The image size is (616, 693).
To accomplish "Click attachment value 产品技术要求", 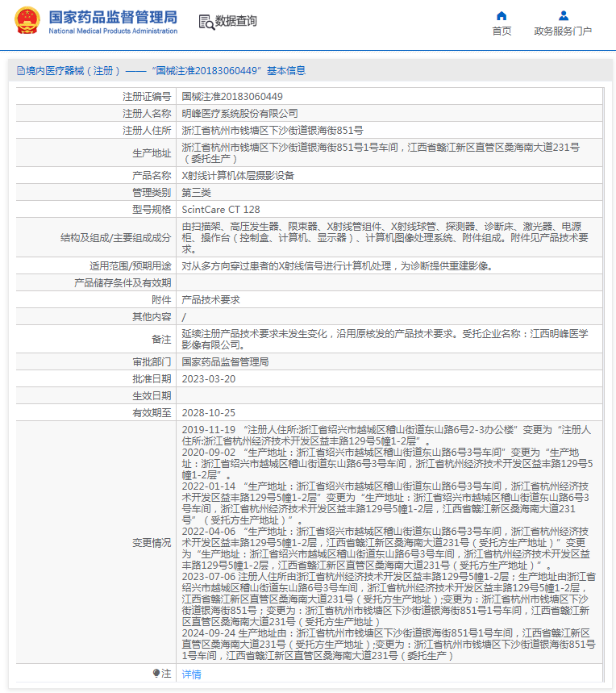I will [x=211, y=299].
